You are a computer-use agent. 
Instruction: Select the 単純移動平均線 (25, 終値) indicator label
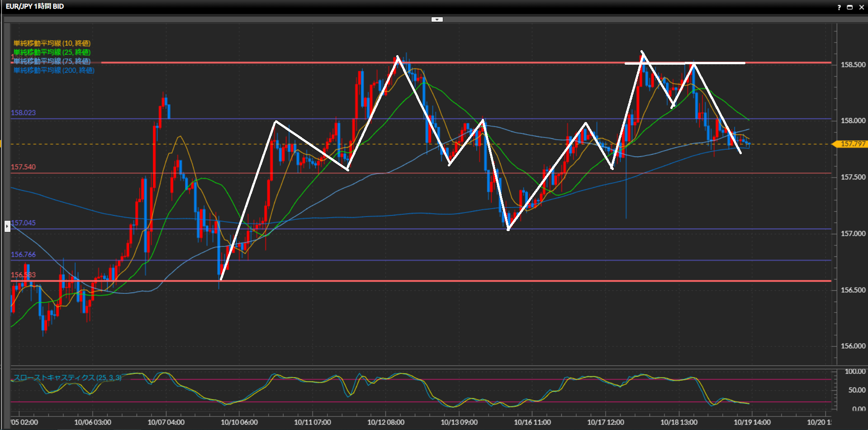pos(52,52)
